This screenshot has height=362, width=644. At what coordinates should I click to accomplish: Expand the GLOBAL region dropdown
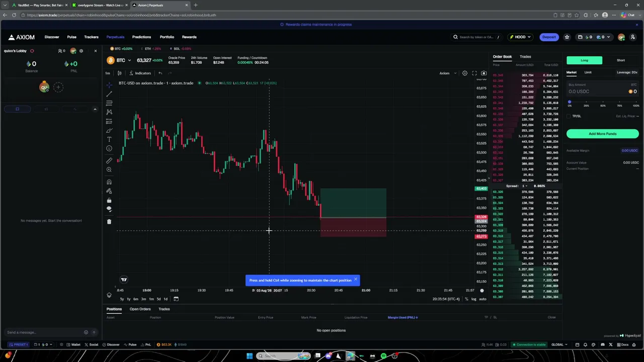coord(559,344)
